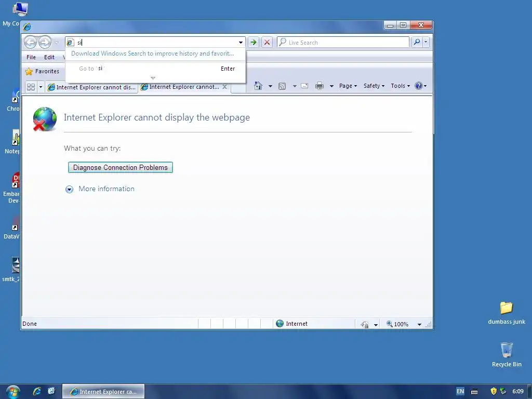The width and height of the screenshot is (532, 399).
Task: Click the RSS Feeds icon
Action: [x=282, y=86]
